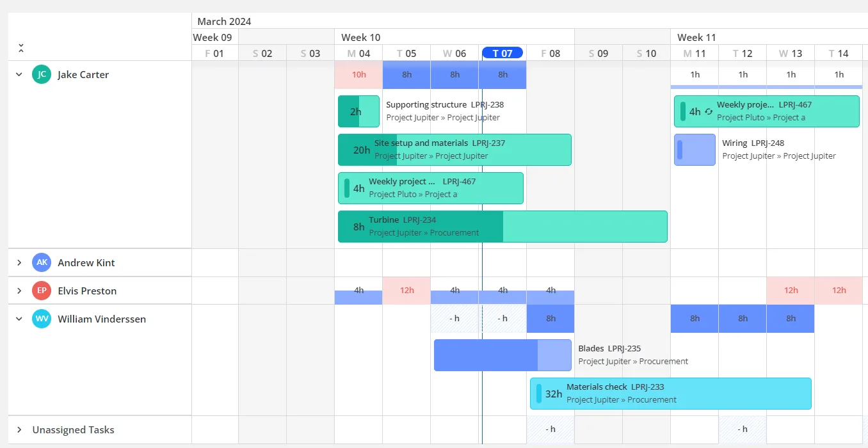Click the recurring icon on Week 11 Weekly project task
The height and width of the screenshot is (448, 868).
pyautogui.click(x=709, y=111)
